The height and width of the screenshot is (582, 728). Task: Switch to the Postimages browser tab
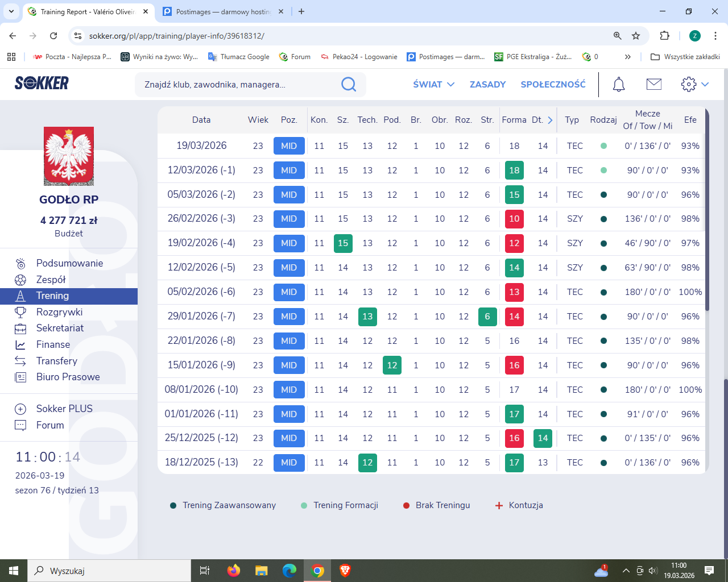pos(222,11)
